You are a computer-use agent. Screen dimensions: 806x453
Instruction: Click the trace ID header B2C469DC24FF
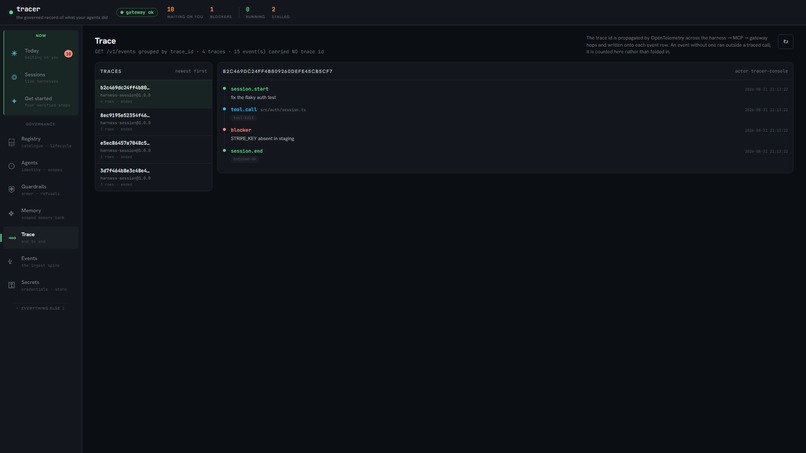point(278,71)
